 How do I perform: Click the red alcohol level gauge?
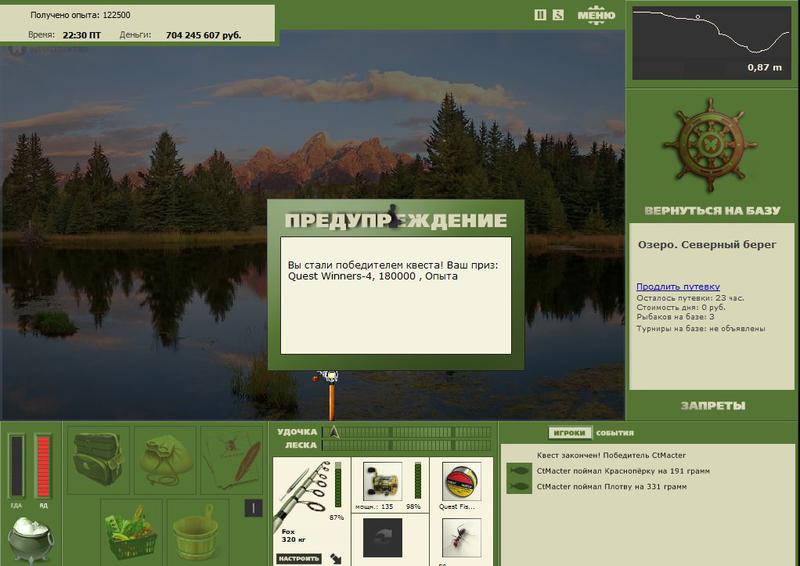pos(43,466)
